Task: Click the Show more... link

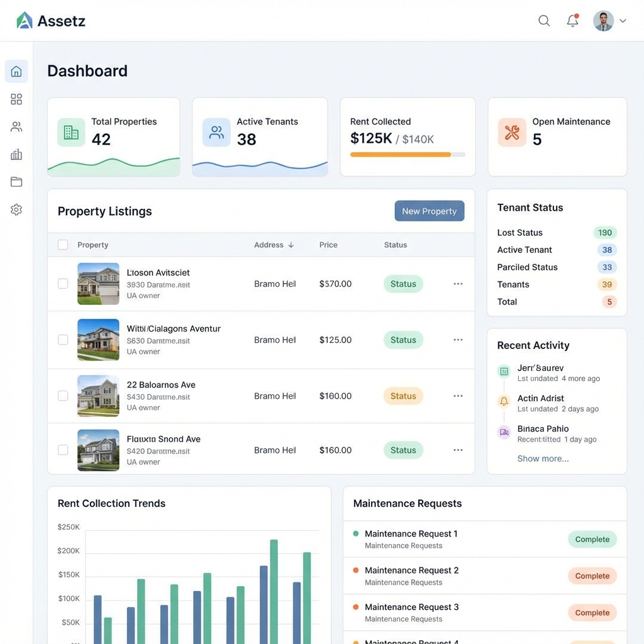Action: pos(543,458)
